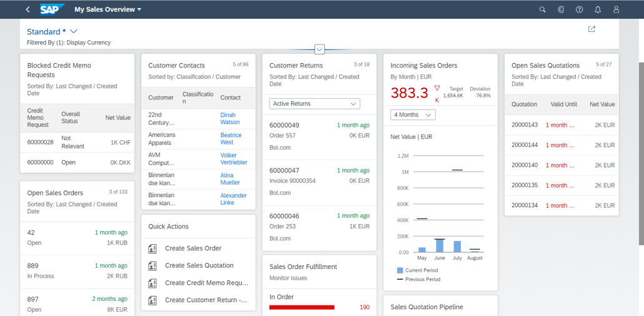The width and height of the screenshot is (644, 316).
Task: Select Create Credit Memo Request quick action
Action: pos(206,283)
